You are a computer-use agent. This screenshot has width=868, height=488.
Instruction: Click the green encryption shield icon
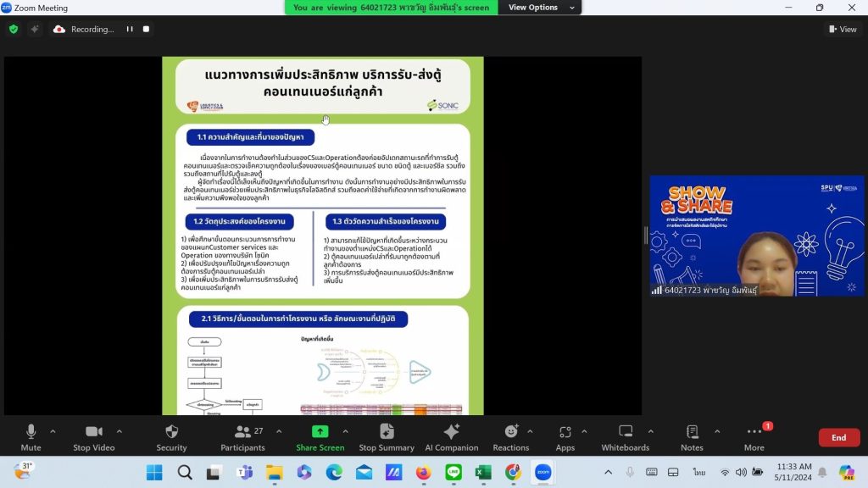14,29
